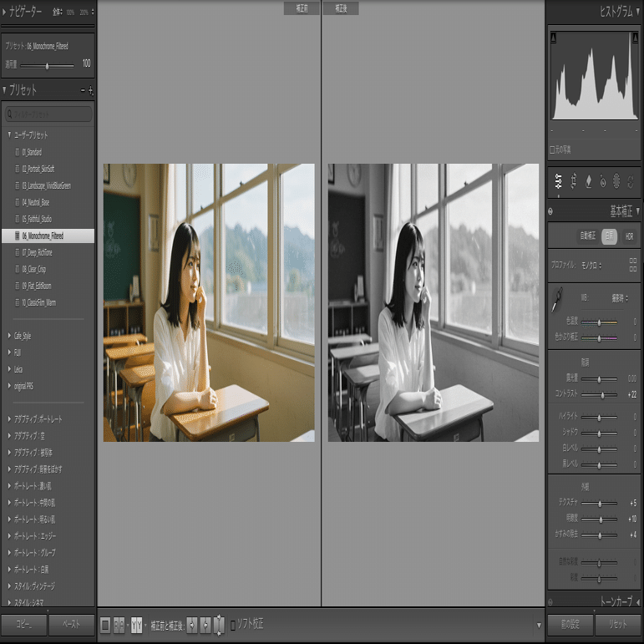The height and width of the screenshot is (644, 644).
Task: Collapse the ヒストグラム panel
Action: pos(638,12)
